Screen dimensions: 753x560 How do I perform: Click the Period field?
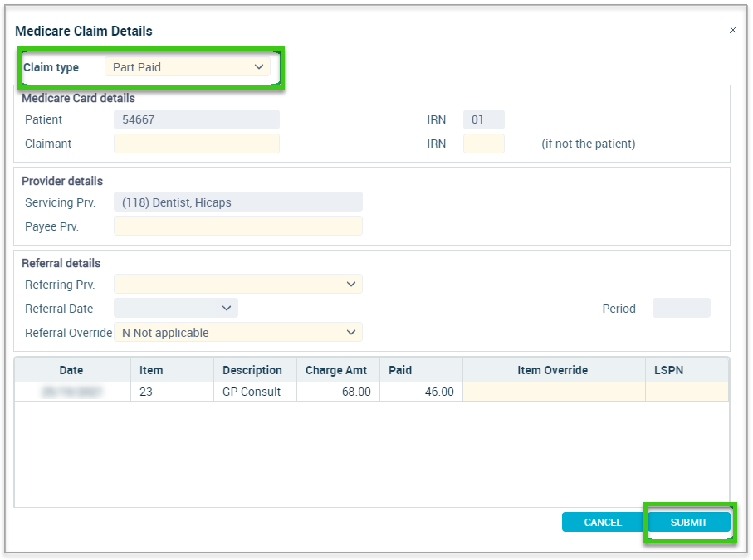point(681,308)
